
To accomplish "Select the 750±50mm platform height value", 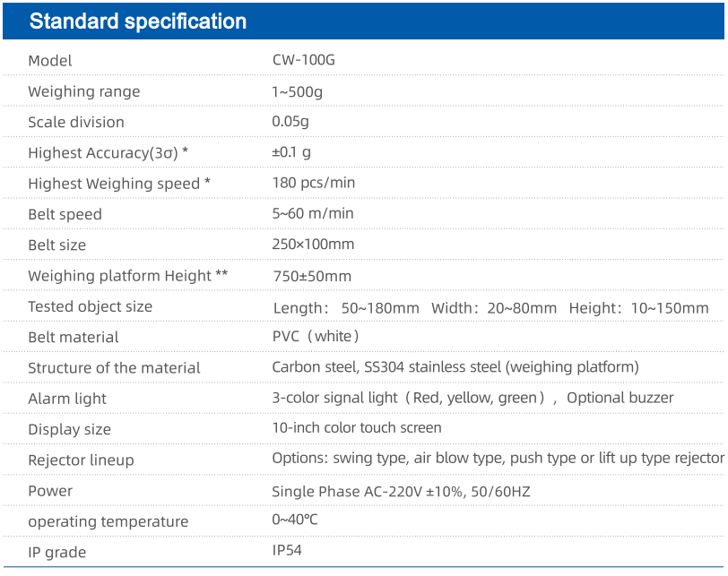I will click(x=312, y=277).
